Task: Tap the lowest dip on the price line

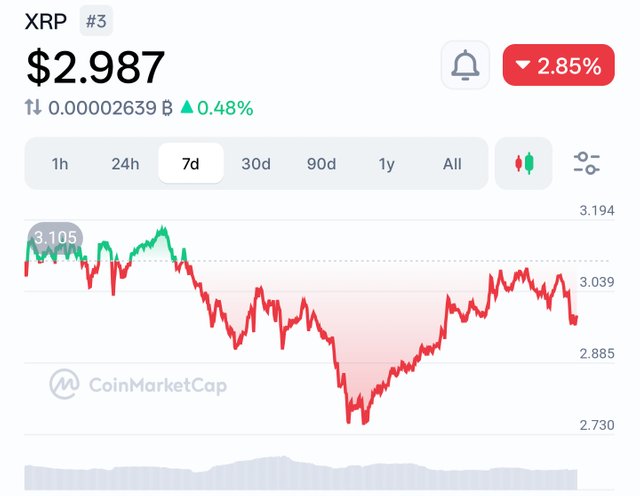Action: (x=364, y=423)
